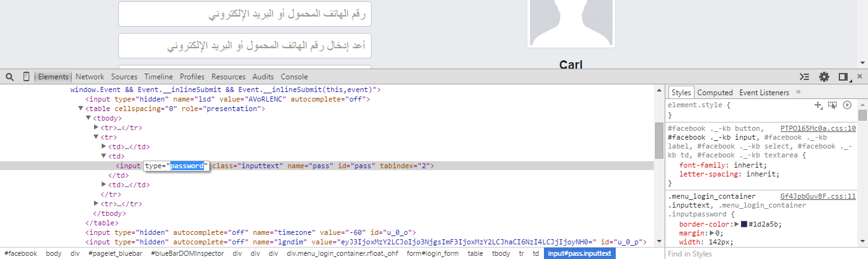868x259 pixels.
Task: Open Gf4JpbGuvBF.css:11 source link
Action: point(818,197)
